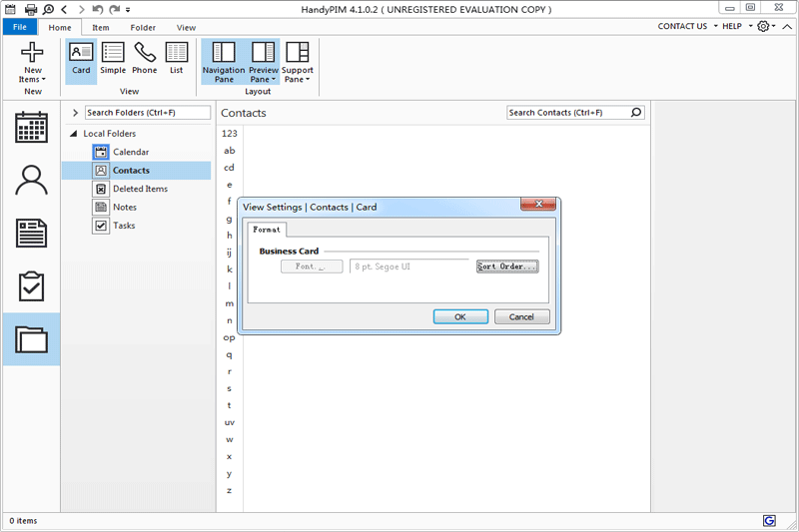The width and height of the screenshot is (799, 532).
Task: Jump to 'ab' in contact index
Action: point(230,150)
